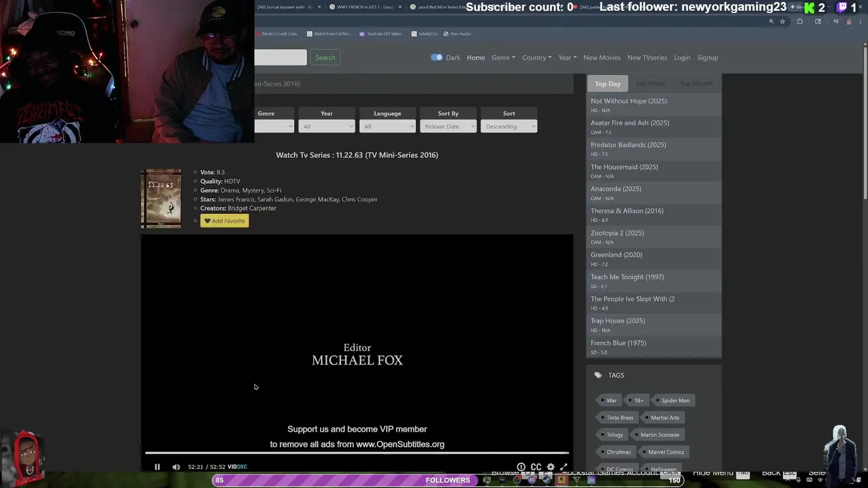Image resolution: width=868 pixels, height=488 pixels.
Task: Open the Genre filter dropdown
Action: coord(274,126)
